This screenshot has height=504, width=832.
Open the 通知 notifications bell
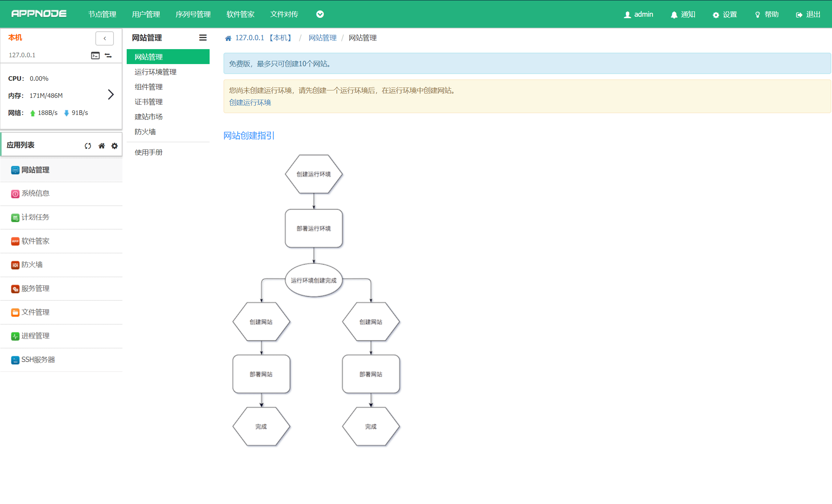pos(683,14)
